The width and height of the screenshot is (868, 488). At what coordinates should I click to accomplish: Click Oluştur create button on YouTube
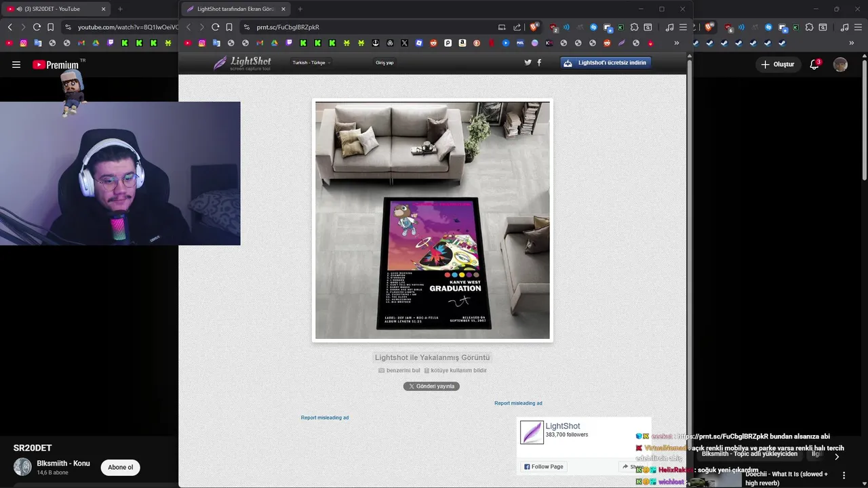point(777,64)
